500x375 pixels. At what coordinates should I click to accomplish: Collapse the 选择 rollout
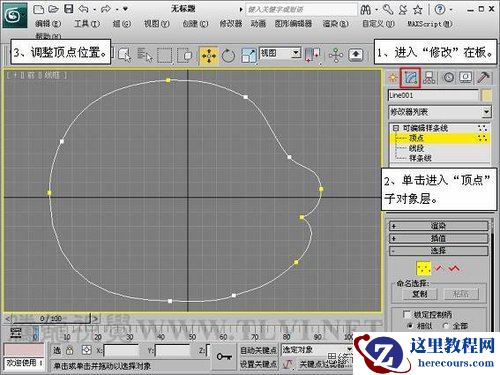(439, 251)
